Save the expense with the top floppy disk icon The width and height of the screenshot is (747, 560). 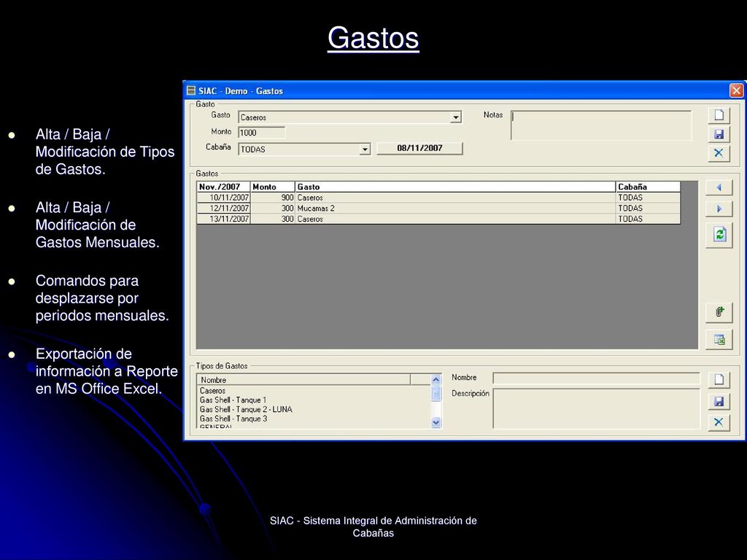click(x=719, y=134)
